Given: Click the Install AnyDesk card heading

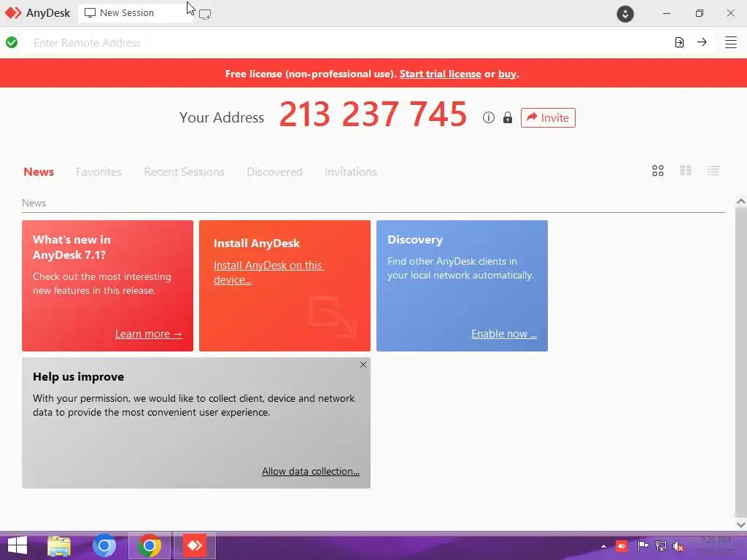Looking at the screenshot, I should [257, 244].
